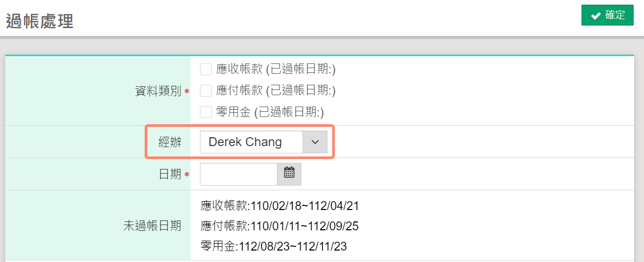Click the green 確定 confirm button

click(607, 16)
